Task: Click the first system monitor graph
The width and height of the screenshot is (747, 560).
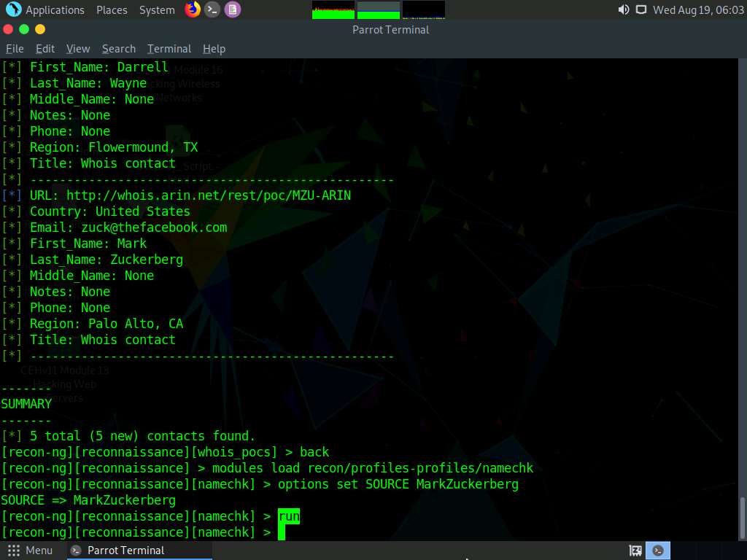Action: [x=333, y=9]
